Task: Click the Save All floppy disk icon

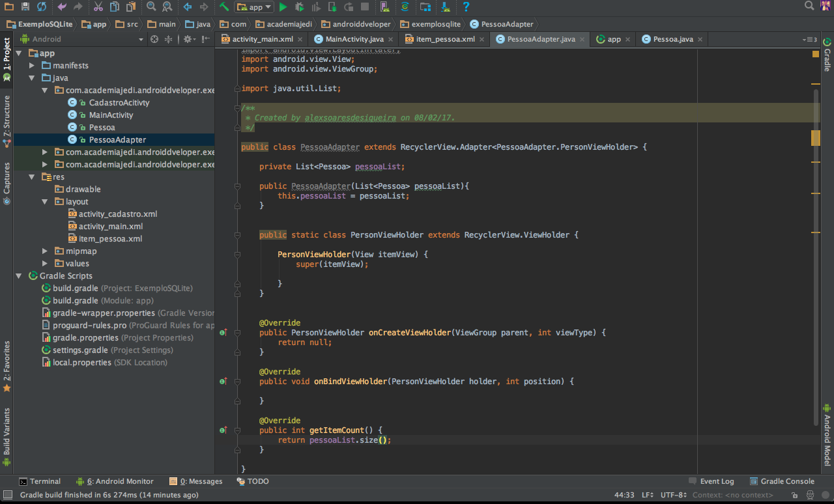Action: [25, 7]
